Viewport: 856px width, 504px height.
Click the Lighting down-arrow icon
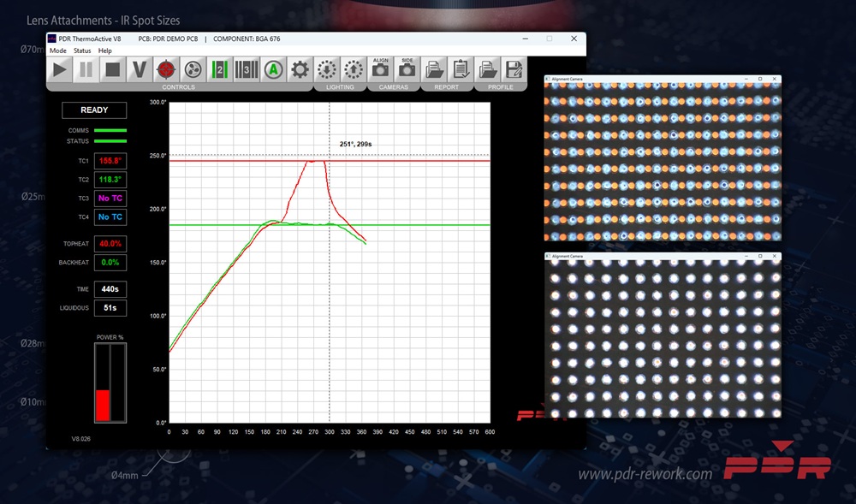click(326, 69)
